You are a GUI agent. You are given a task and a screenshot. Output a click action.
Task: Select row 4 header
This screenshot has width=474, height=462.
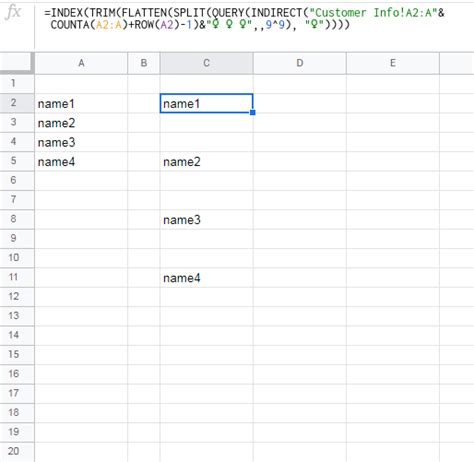(x=17, y=142)
